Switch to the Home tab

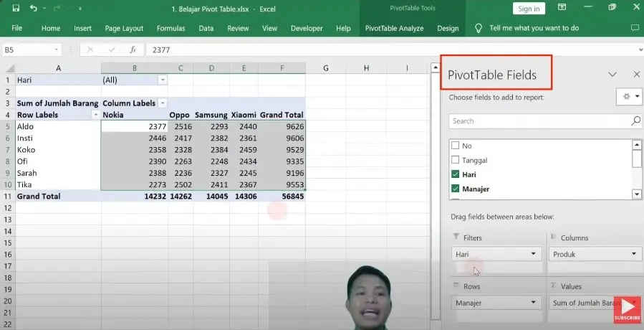click(x=51, y=29)
